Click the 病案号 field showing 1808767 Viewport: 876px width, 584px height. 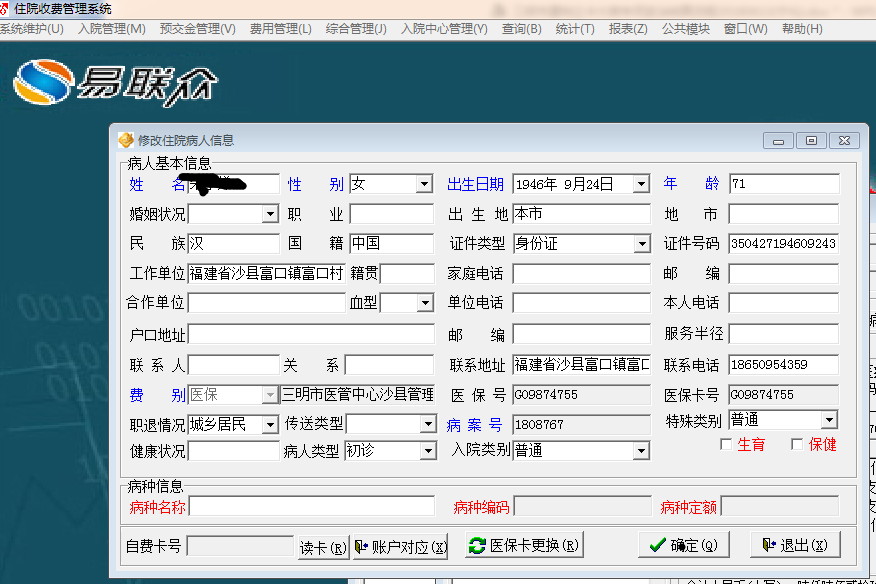point(581,425)
